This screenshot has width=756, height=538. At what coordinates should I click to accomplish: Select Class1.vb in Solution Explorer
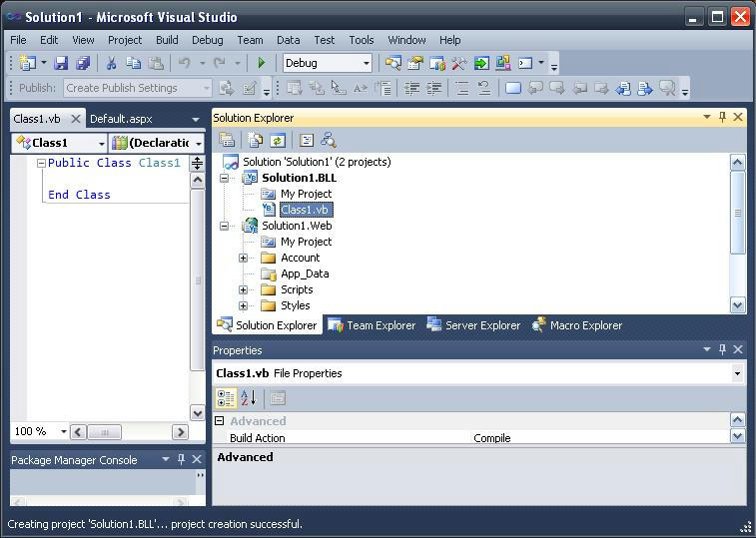[x=307, y=210]
